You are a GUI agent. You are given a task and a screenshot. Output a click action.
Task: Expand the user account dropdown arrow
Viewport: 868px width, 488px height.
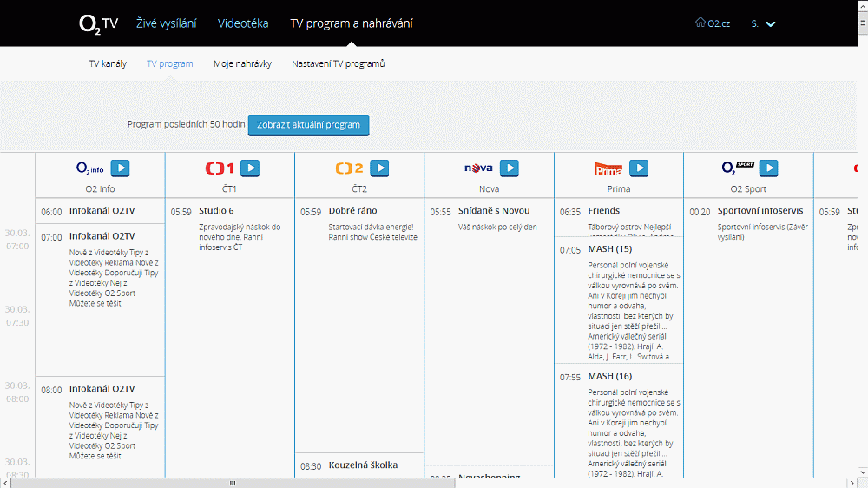tap(771, 23)
